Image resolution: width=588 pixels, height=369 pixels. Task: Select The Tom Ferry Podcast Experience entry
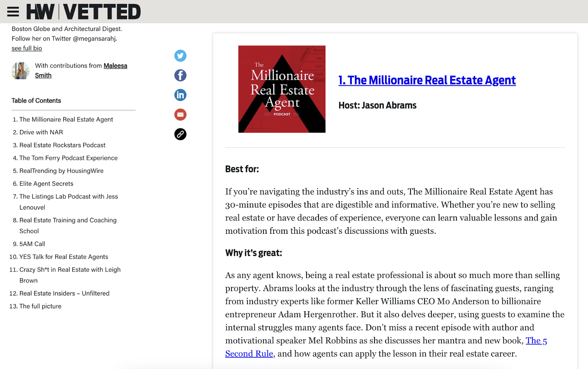pyautogui.click(x=68, y=158)
